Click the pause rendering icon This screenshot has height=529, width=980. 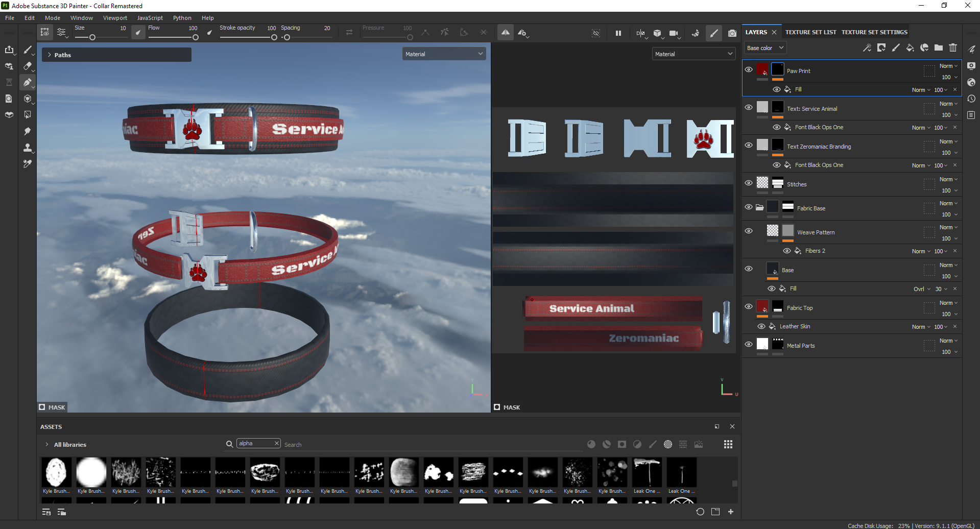click(618, 33)
